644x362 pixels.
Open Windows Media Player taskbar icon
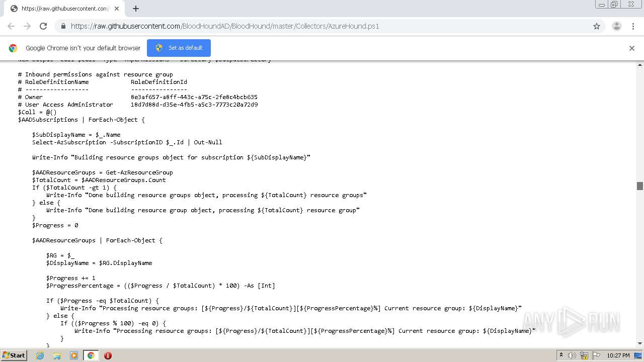[x=74, y=355]
